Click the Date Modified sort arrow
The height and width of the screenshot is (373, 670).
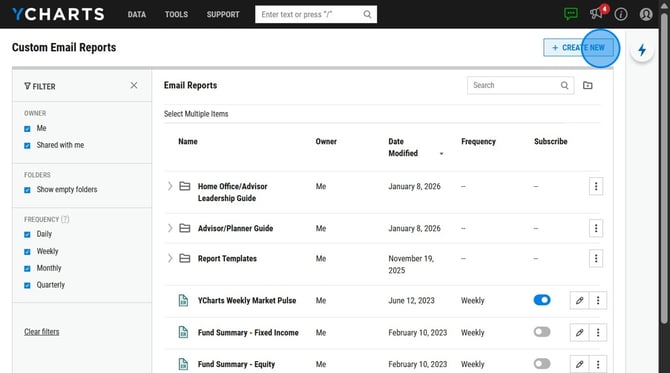point(441,153)
